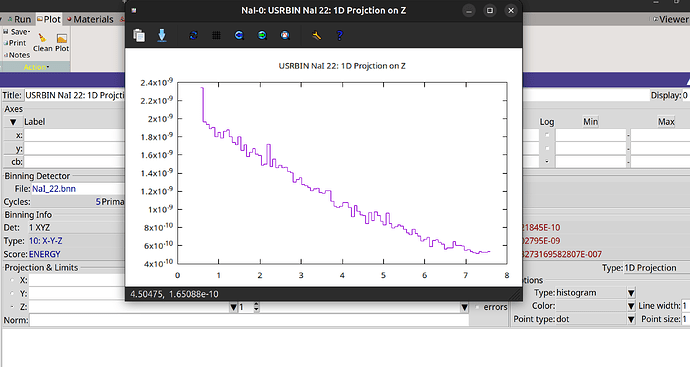Toggle the Log checkbox for the x axis

pos(547,135)
